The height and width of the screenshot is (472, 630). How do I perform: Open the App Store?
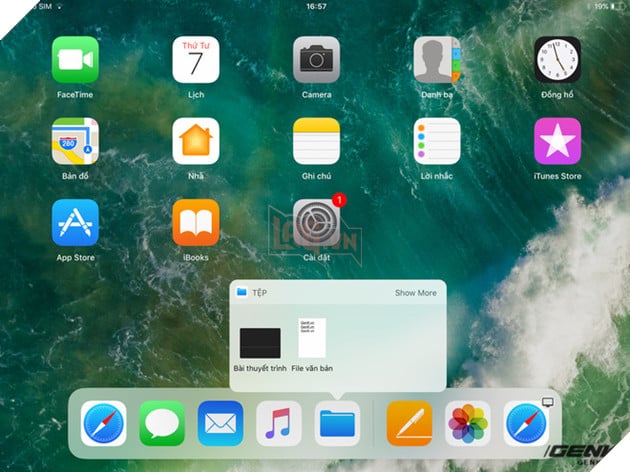(75, 222)
